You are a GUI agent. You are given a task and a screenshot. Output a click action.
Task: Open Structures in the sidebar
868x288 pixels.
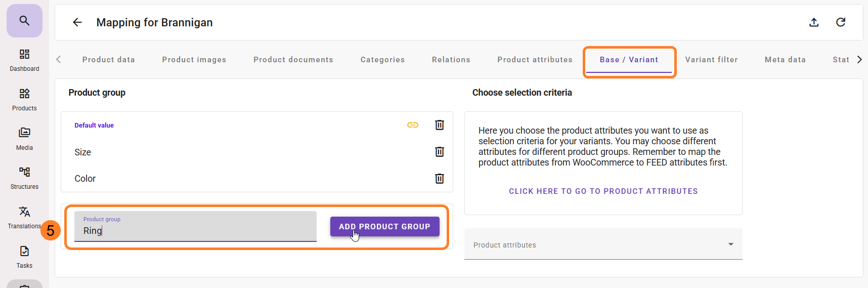[24, 178]
